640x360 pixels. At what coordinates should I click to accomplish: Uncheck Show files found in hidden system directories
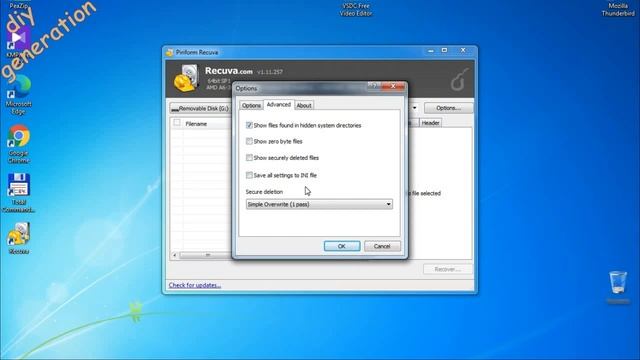tap(249, 125)
